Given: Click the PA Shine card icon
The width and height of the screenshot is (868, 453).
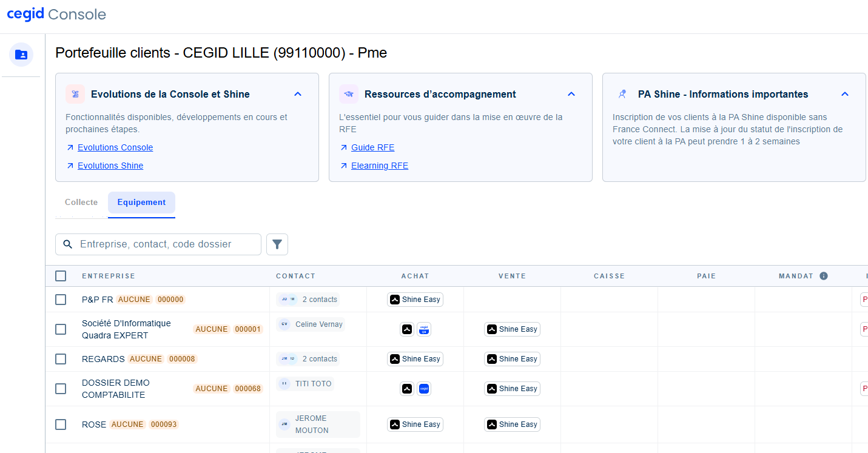Looking at the screenshot, I should click(x=622, y=94).
